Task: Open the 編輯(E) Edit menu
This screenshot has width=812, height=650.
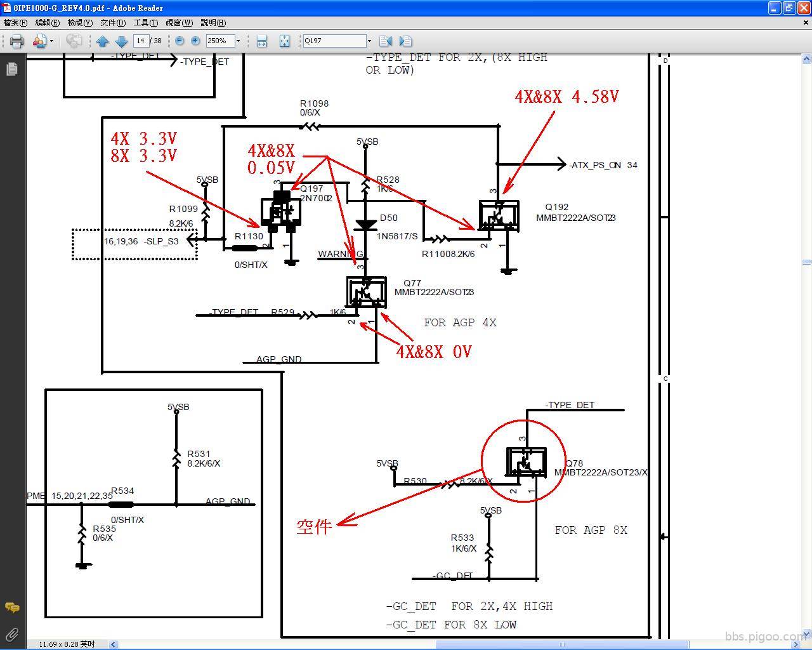Action: pos(48,23)
